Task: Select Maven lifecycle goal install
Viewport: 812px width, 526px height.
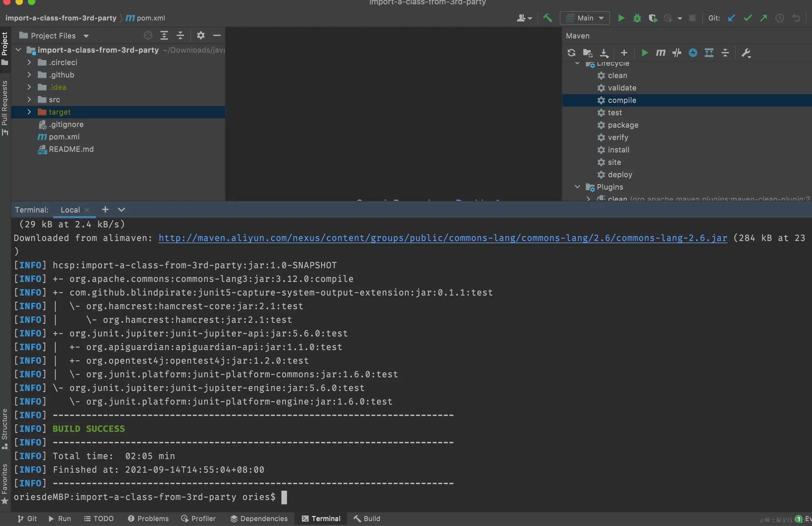Action: click(618, 150)
